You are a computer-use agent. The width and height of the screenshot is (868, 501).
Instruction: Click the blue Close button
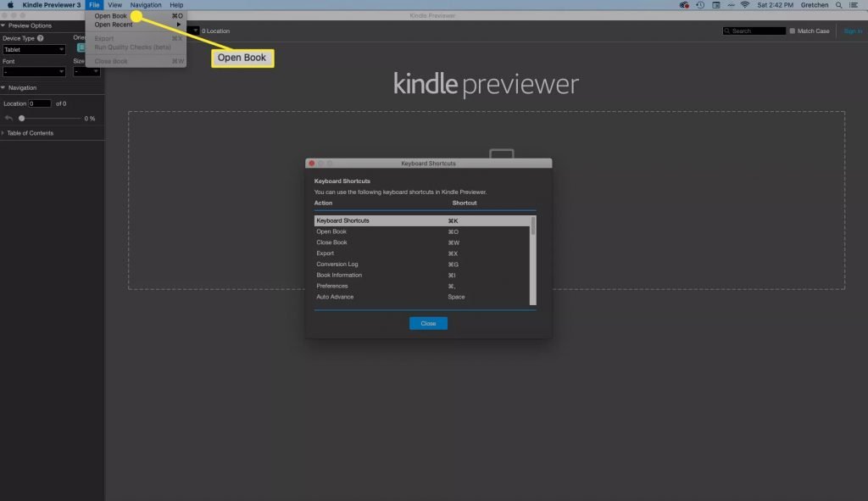tap(428, 323)
